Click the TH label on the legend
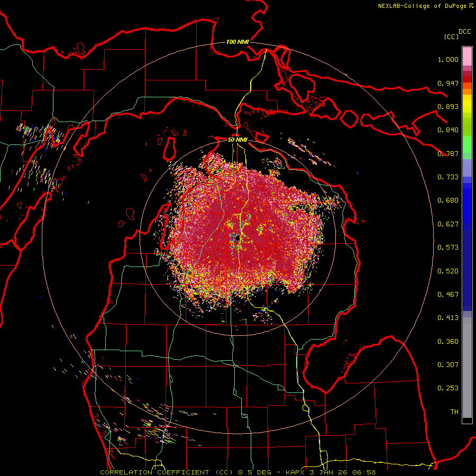This screenshot has height=476, width=476. [454, 412]
